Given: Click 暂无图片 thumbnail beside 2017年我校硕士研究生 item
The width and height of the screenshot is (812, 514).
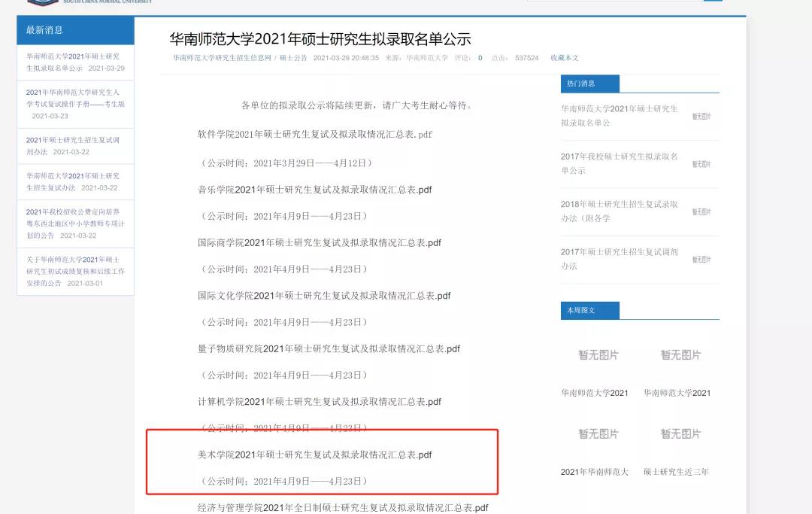Looking at the screenshot, I should coord(701,164).
